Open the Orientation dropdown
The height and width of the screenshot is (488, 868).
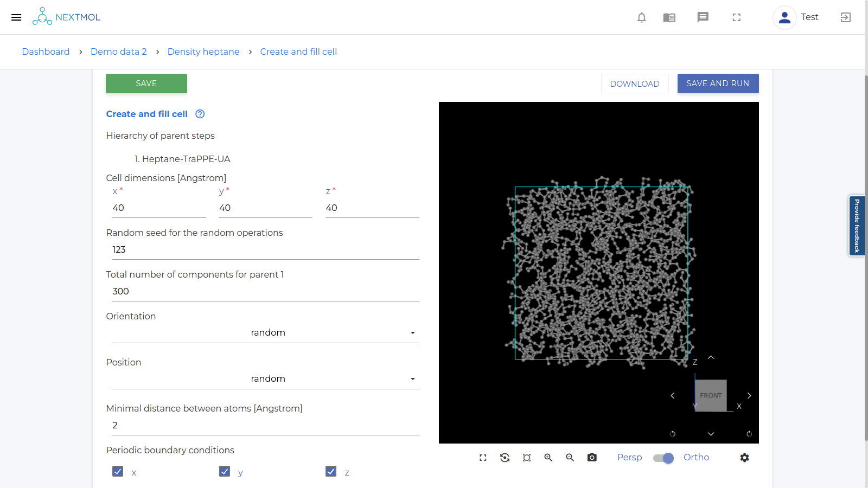pyautogui.click(x=265, y=332)
